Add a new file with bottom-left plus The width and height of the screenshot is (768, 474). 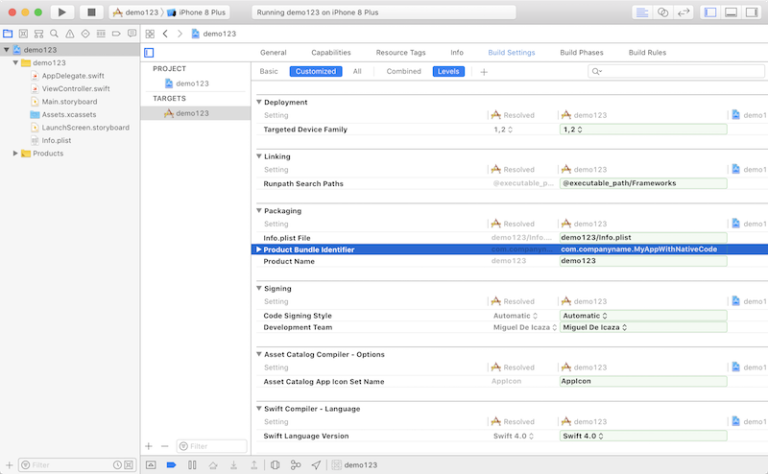point(9,465)
